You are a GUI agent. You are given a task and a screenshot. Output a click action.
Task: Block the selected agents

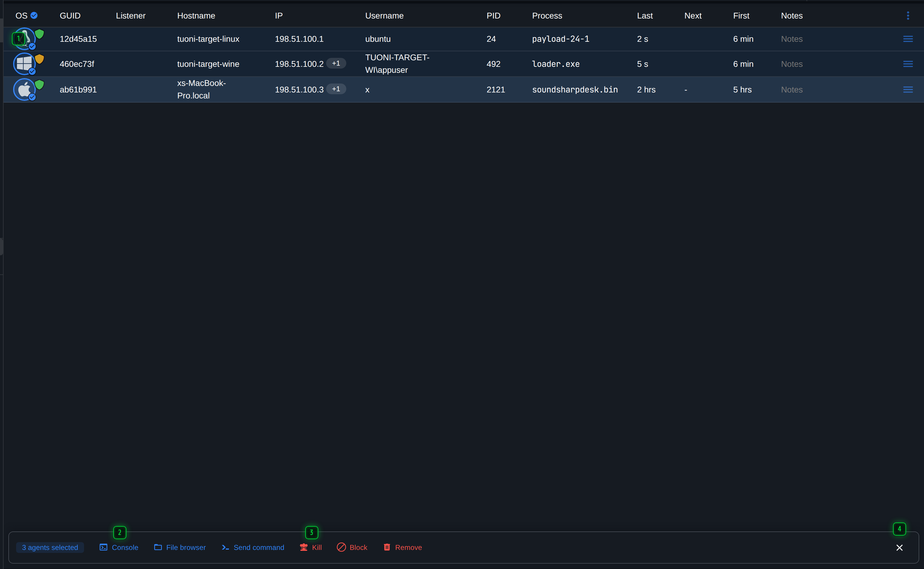tap(352, 547)
